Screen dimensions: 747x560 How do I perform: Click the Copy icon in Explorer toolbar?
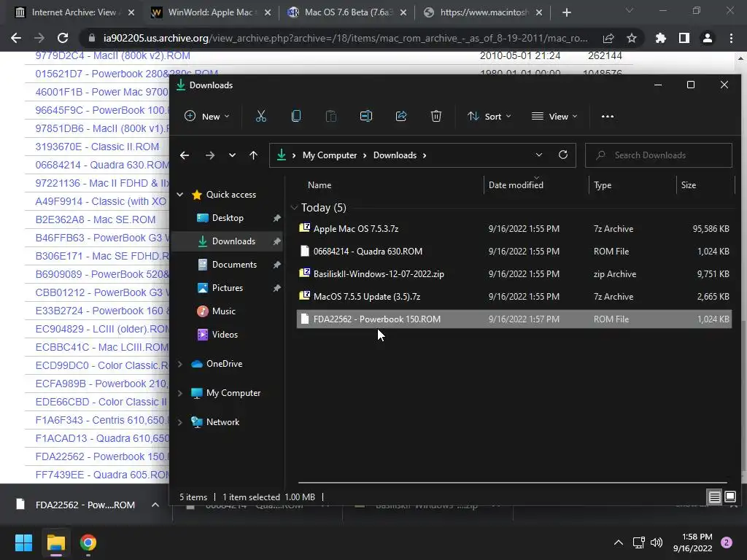pyautogui.click(x=296, y=116)
